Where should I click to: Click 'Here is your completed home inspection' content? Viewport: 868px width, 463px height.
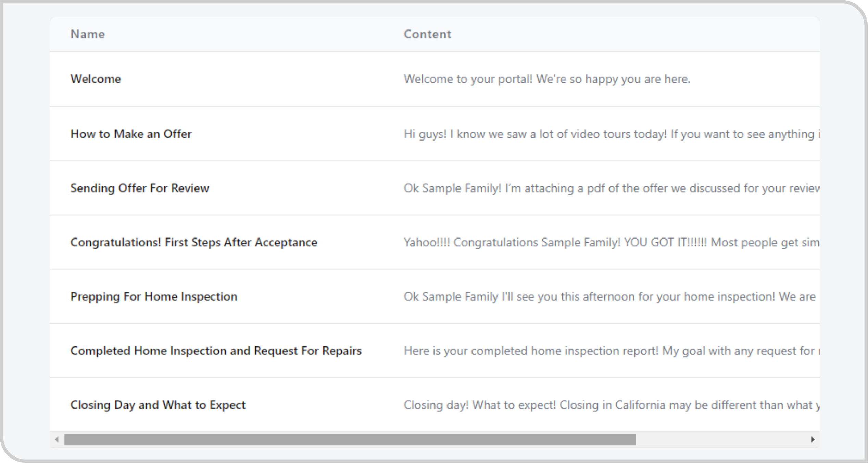[612, 351]
